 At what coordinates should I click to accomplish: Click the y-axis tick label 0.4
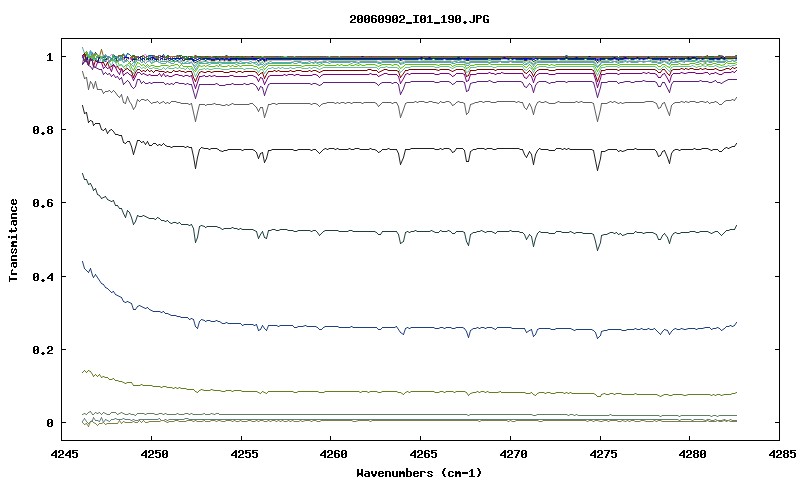43,276
